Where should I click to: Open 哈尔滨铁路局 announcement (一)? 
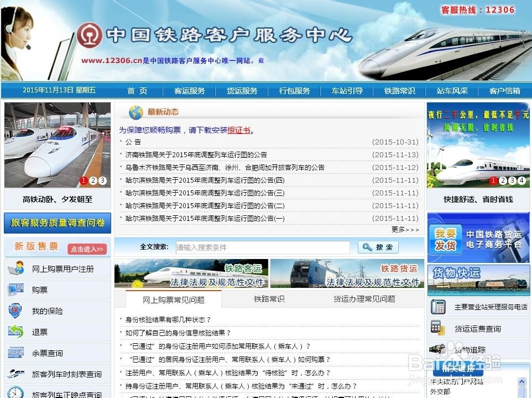[205, 218]
